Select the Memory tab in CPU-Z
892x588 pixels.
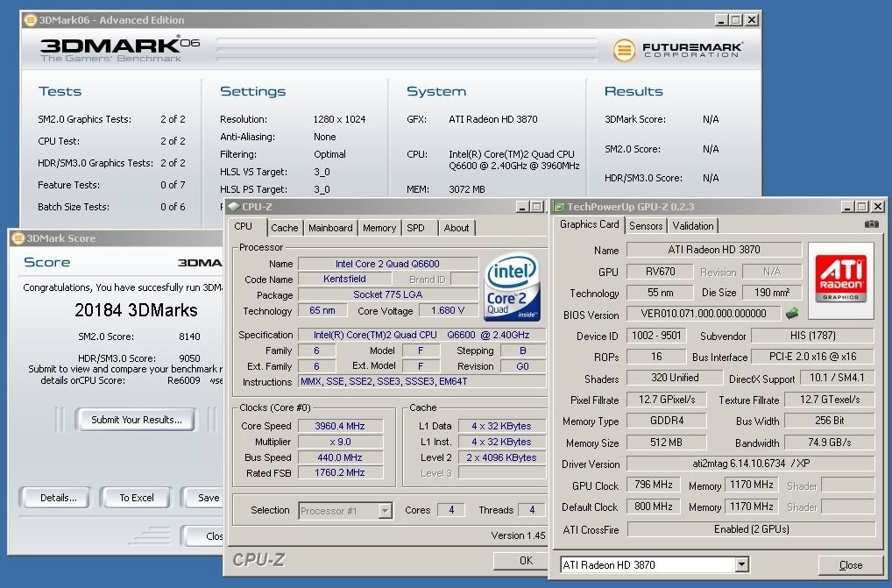pos(379,228)
